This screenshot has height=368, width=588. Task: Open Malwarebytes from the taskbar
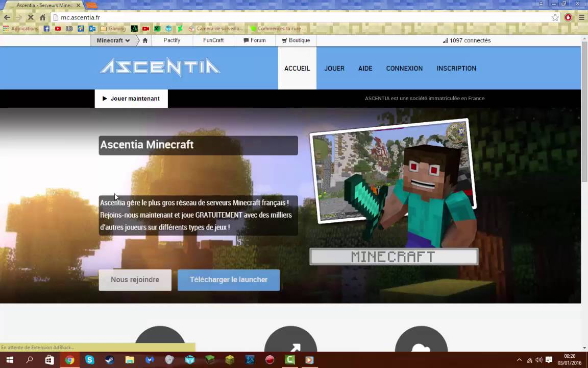150,360
